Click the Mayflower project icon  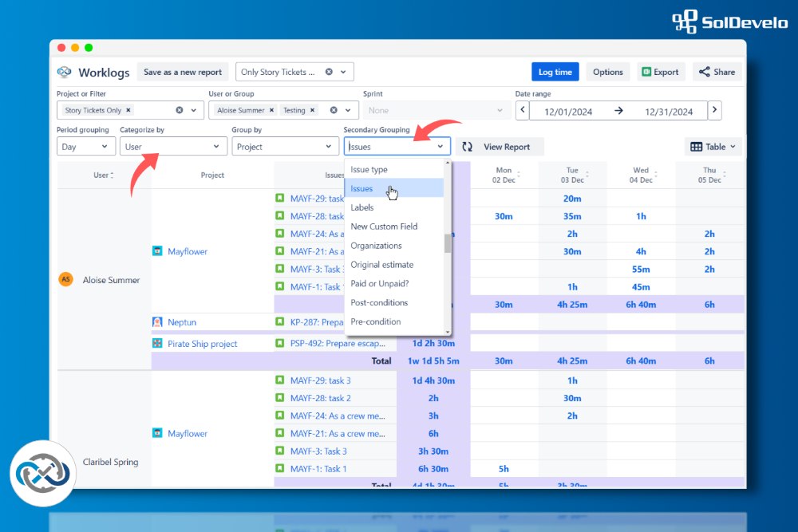point(156,251)
